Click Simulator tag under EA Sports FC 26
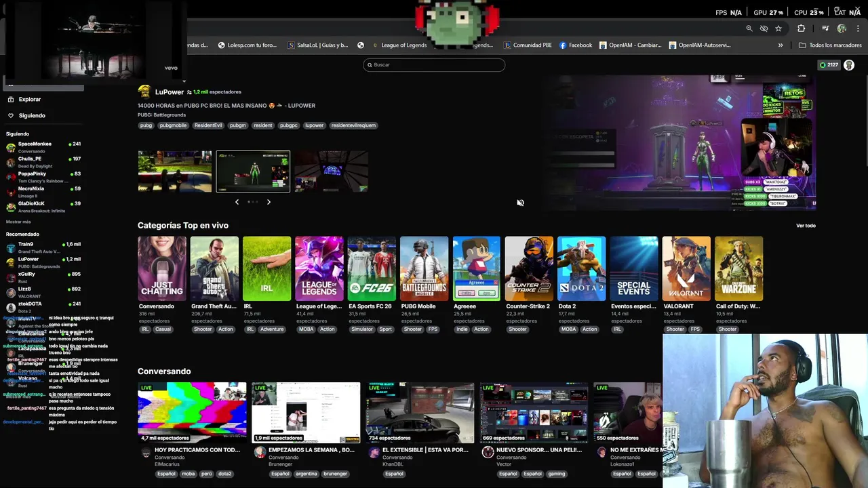The height and width of the screenshot is (488, 868). 362,329
